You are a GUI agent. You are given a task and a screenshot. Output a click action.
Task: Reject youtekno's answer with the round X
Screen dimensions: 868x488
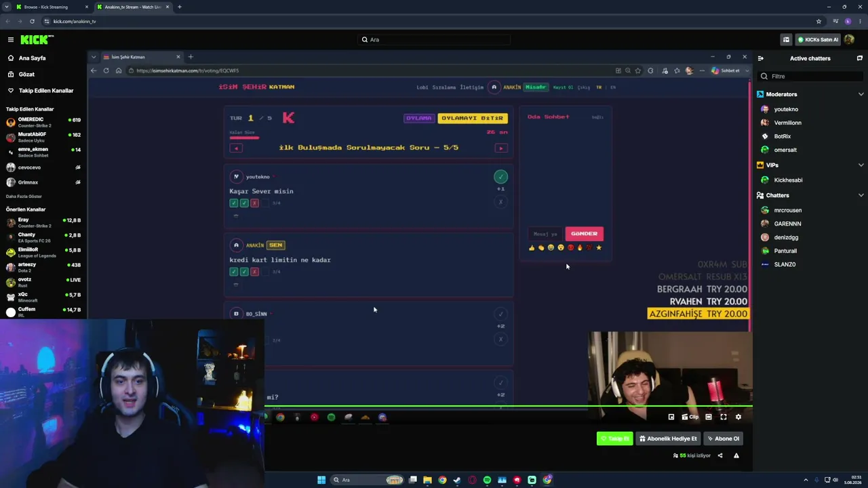pos(500,202)
